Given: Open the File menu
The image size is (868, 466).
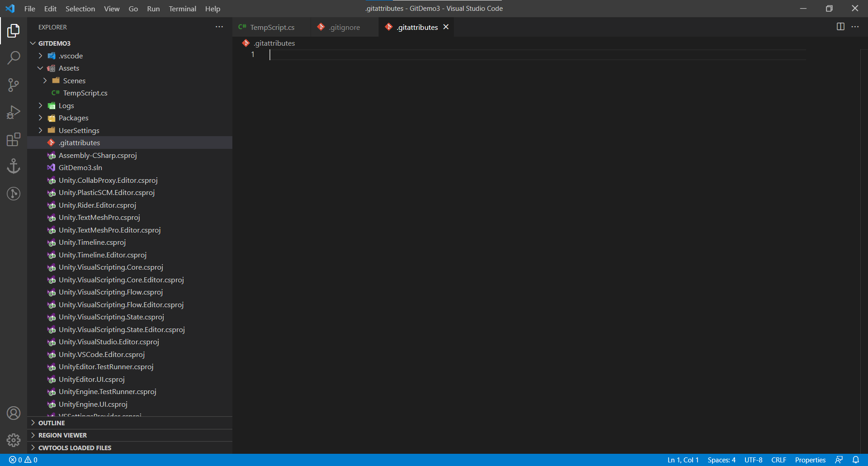Looking at the screenshot, I should click(30, 9).
